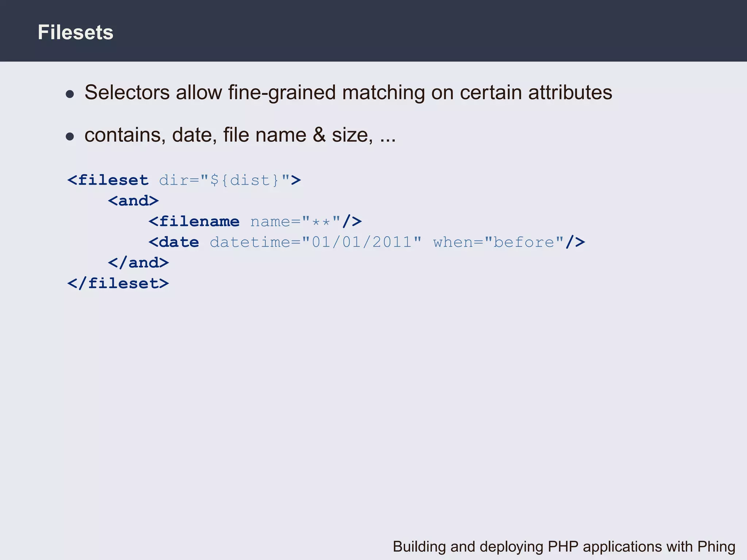
Task: Click the bullet dot before "contains, date"
Action: (x=70, y=137)
